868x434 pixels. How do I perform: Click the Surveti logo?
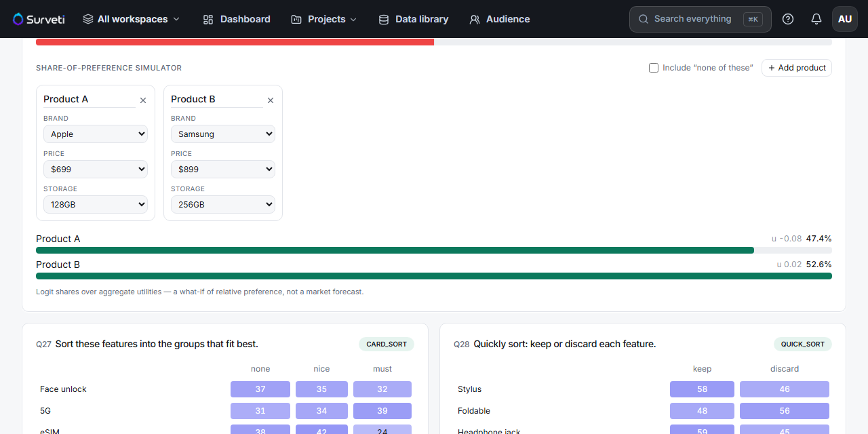[39, 19]
